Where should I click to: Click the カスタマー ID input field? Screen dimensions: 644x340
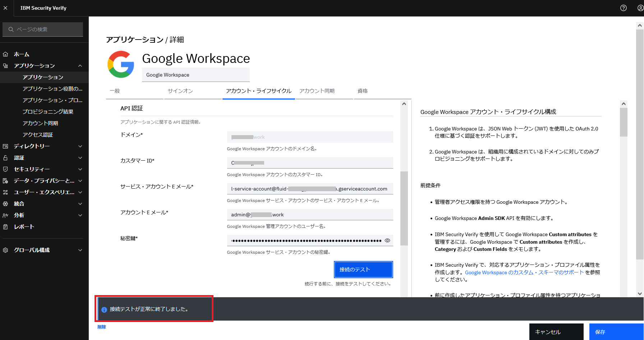click(x=310, y=163)
